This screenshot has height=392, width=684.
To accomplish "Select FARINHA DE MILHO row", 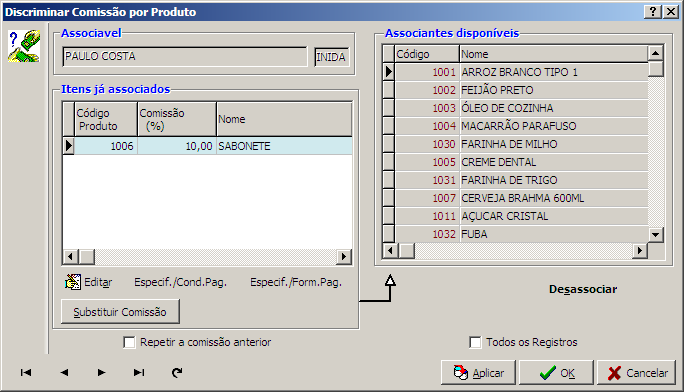I will point(515,144).
